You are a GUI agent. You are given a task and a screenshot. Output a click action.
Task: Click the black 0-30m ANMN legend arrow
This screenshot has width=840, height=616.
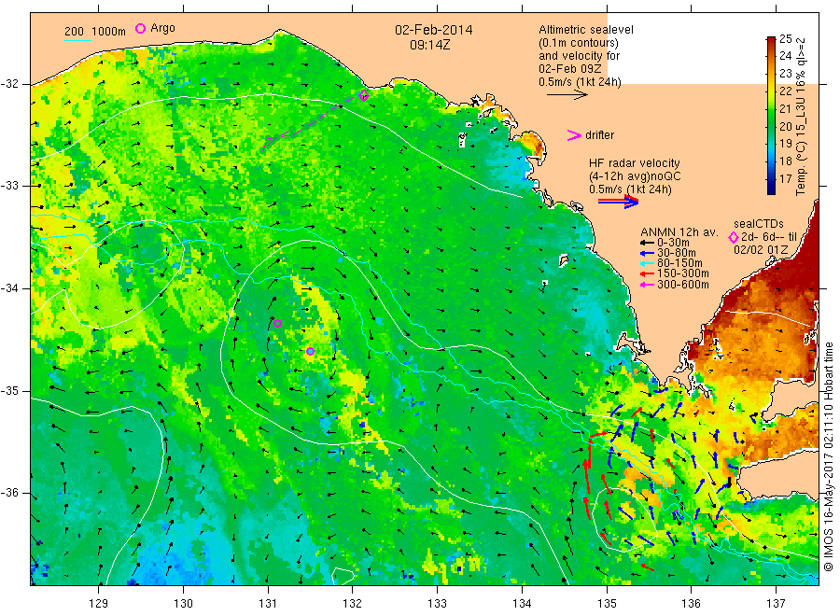coord(647,243)
